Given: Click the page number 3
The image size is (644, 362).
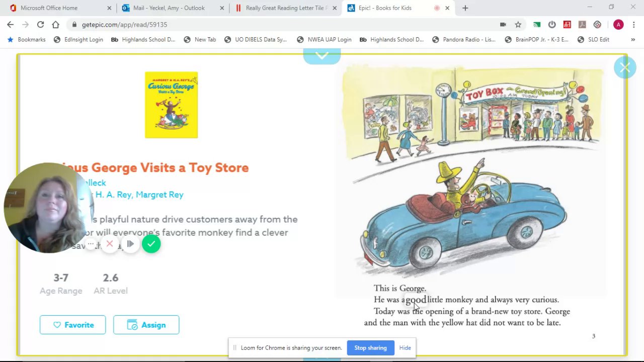Looking at the screenshot, I should pyautogui.click(x=594, y=336).
